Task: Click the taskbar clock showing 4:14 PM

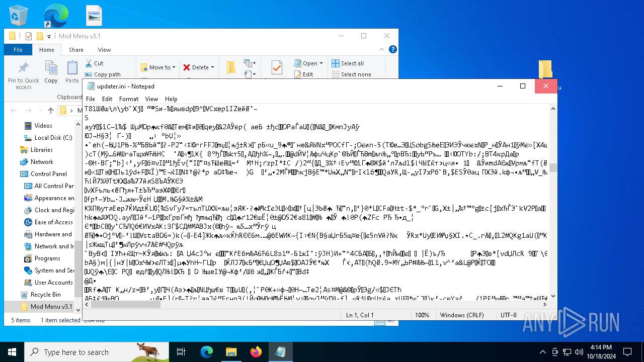Action: click(601, 352)
